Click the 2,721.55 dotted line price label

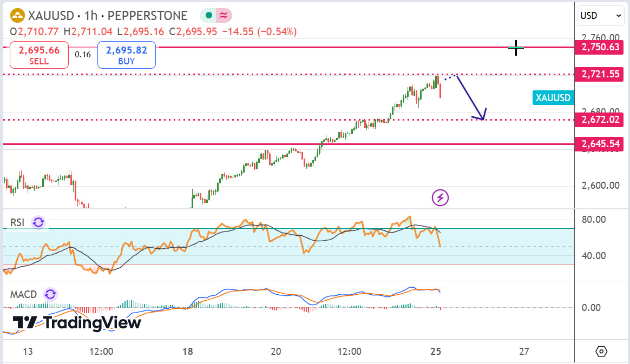coord(600,74)
